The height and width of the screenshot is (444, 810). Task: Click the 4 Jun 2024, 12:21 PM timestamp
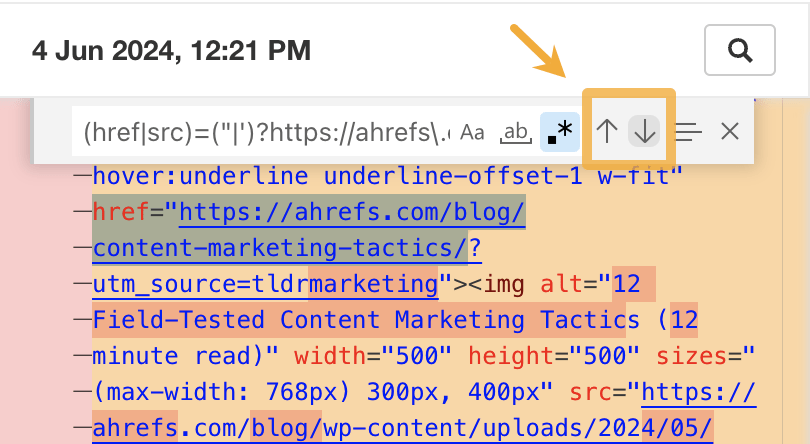pyautogui.click(x=171, y=49)
